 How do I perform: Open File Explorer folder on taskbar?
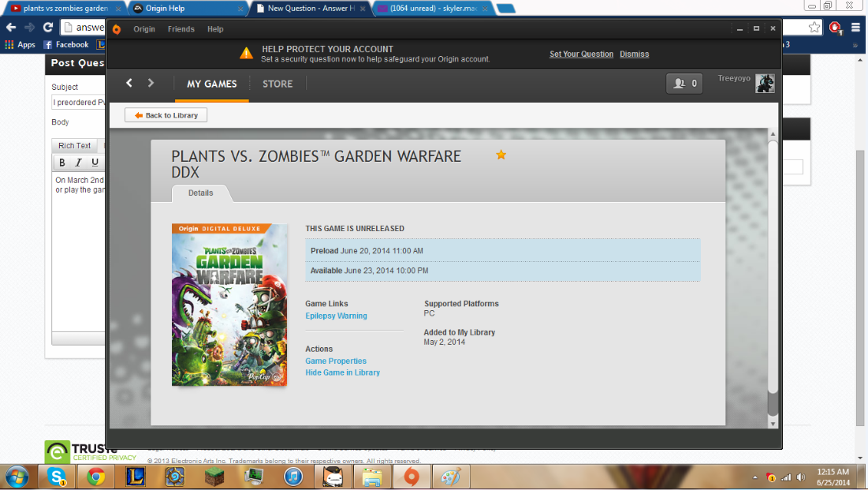point(372,477)
